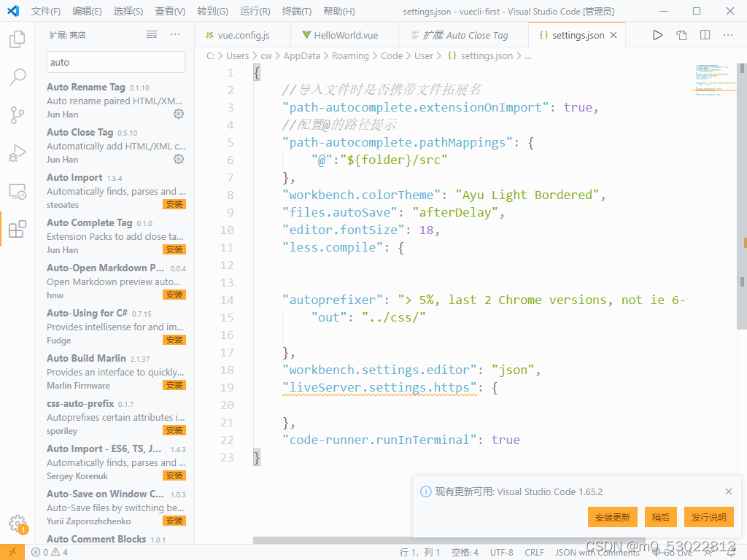
Task: Install Auto-Using for C# extension
Action: 174,340
